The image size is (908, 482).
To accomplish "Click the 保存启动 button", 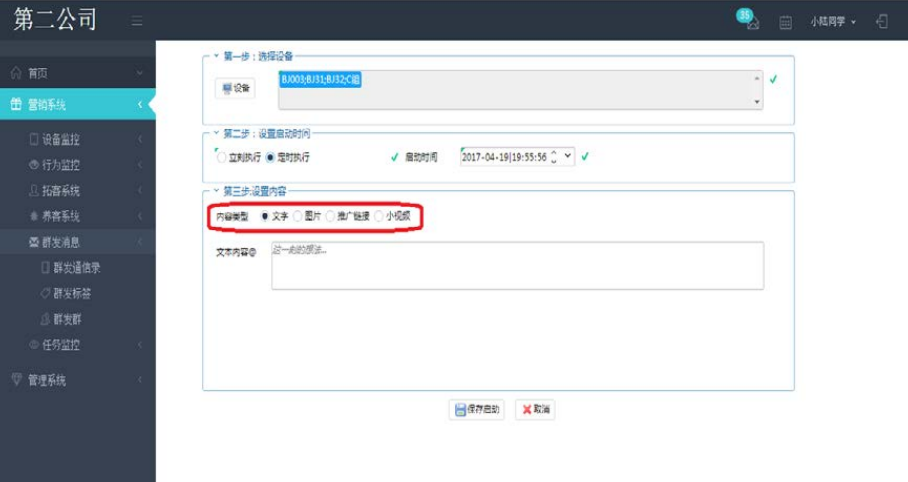I will 477,409.
